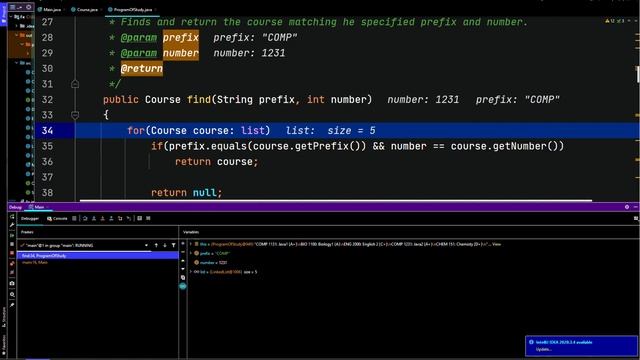Click the orange @return Javadoc tag
This screenshot has width=640, height=360.
click(142, 69)
